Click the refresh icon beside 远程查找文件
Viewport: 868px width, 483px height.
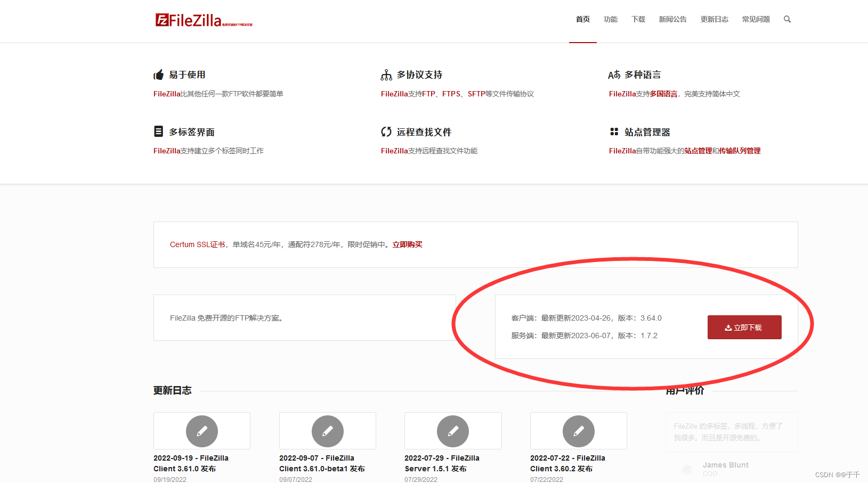coord(386,132)
